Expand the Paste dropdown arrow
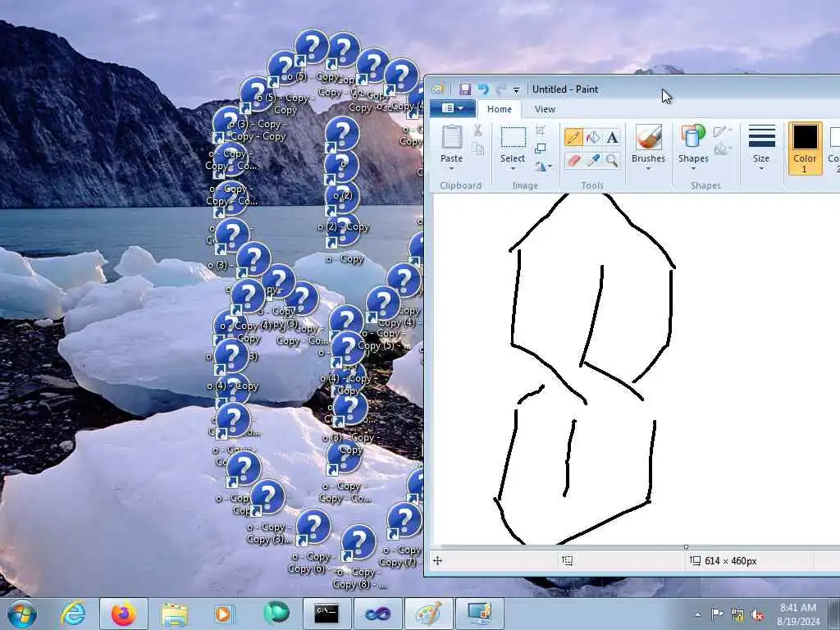 [452, 169]
